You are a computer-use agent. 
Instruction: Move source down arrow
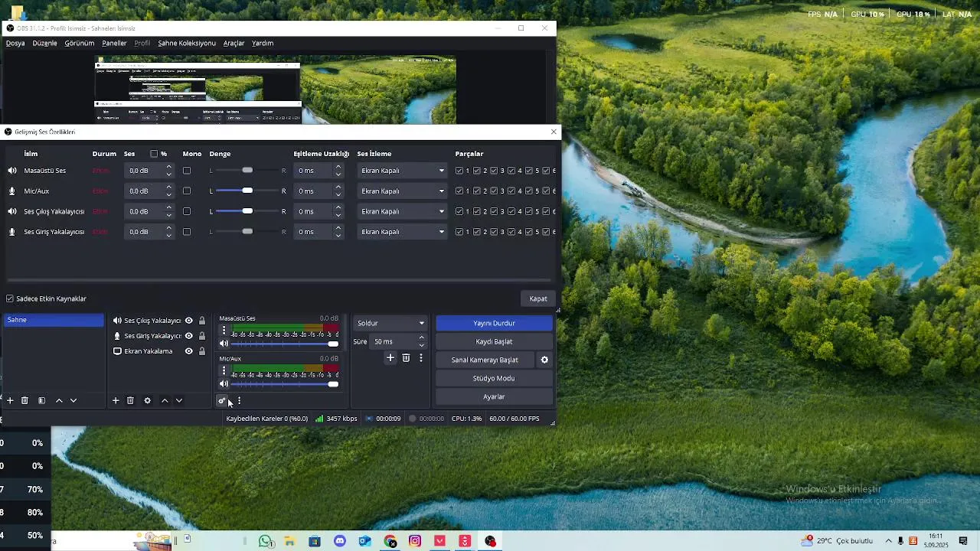coord(179,400)
